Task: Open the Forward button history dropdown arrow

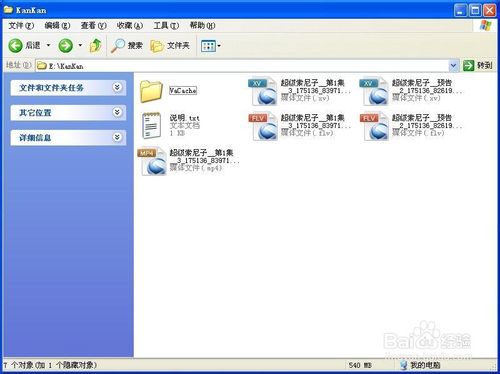Action: coord(80,45)
